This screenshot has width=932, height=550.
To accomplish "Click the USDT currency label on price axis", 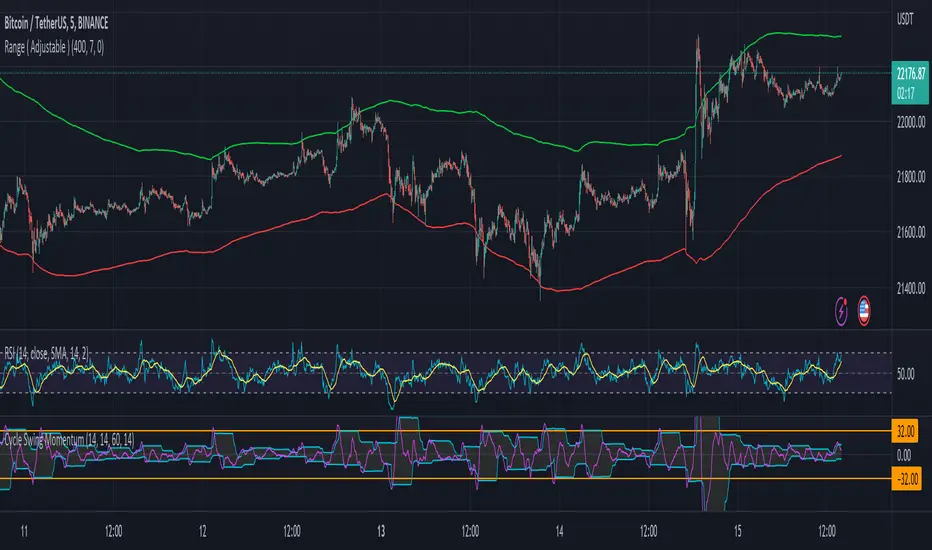I will click(x=905, y=19).
